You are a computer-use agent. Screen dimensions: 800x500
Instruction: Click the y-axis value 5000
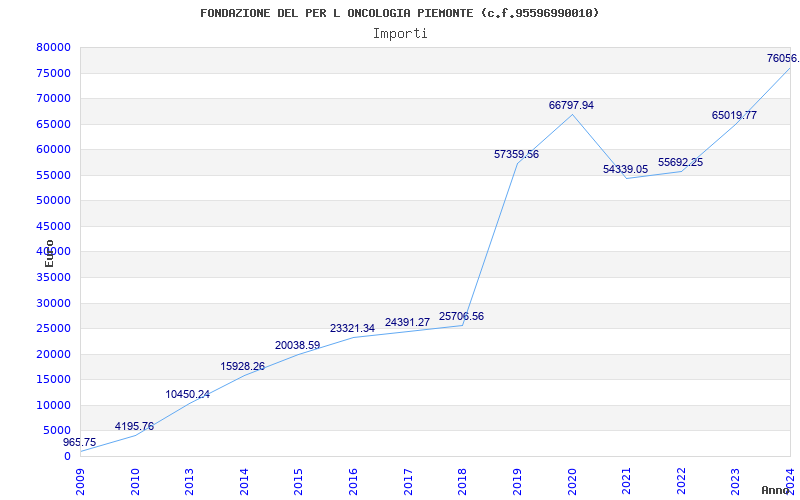click(56, 431)
